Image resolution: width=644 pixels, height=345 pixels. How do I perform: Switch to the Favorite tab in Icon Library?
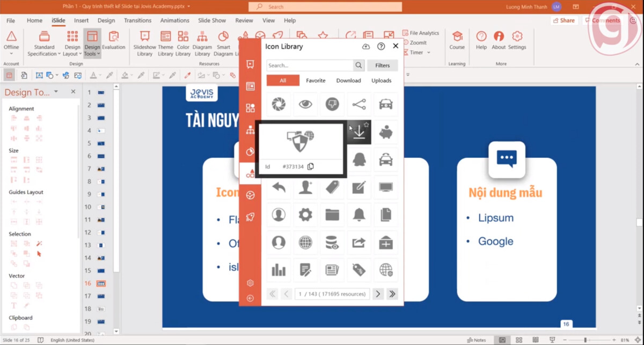click(x=316, y=80)
